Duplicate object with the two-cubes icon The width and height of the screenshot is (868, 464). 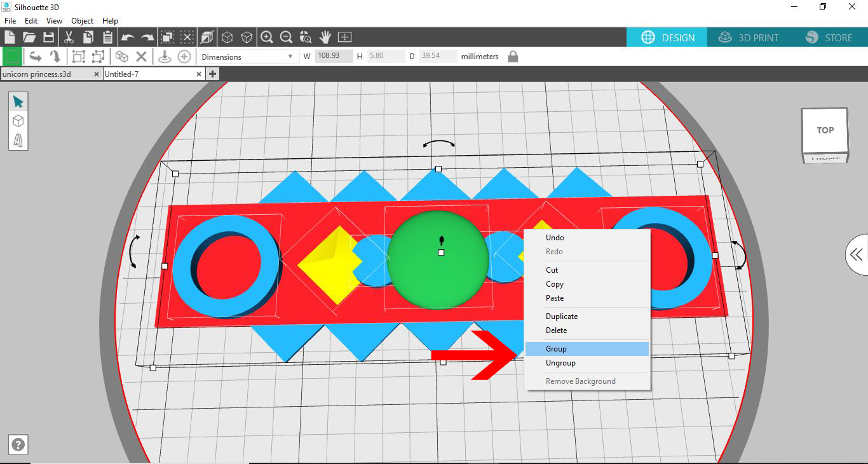coord(121,57)
